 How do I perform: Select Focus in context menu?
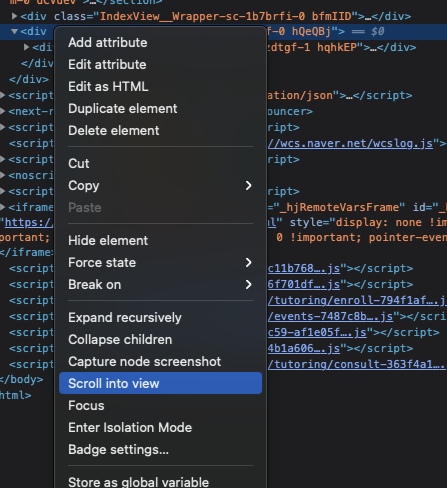pos(86,406)
